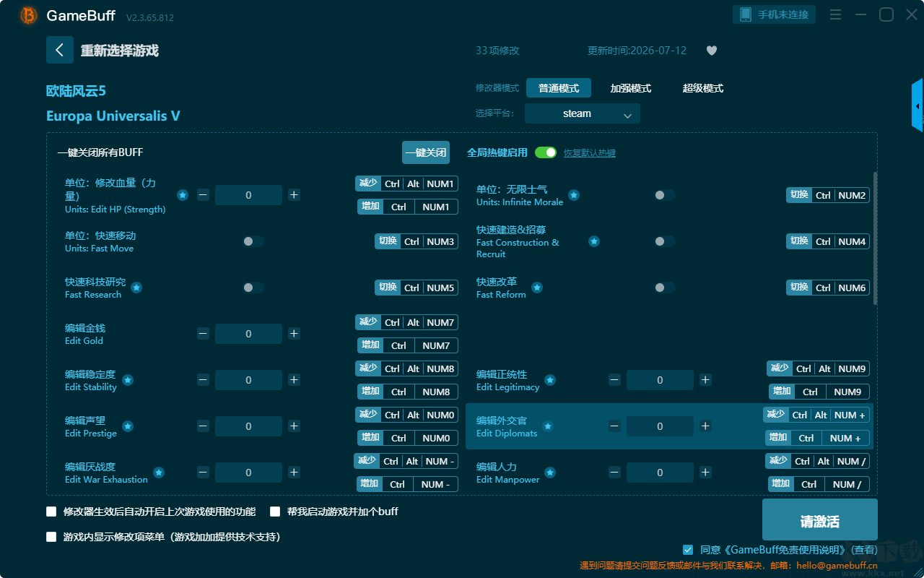
Task: Click the Units: Edit HP value field
Action: pos(248,195)
